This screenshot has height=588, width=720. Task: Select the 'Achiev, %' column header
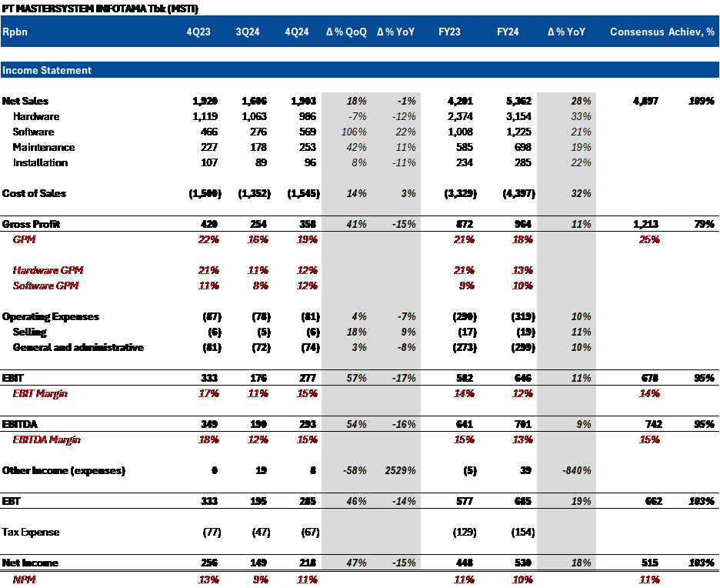(692, 32)
